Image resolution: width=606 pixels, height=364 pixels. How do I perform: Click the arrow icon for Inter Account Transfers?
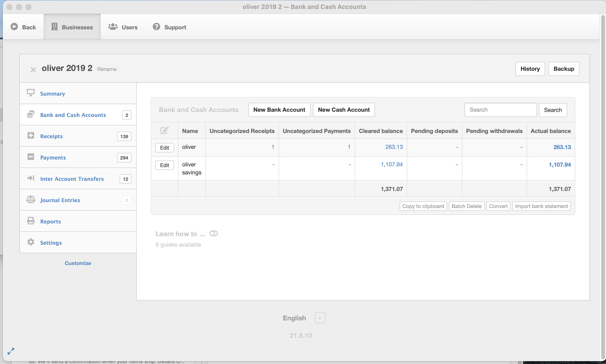point(31,178)
